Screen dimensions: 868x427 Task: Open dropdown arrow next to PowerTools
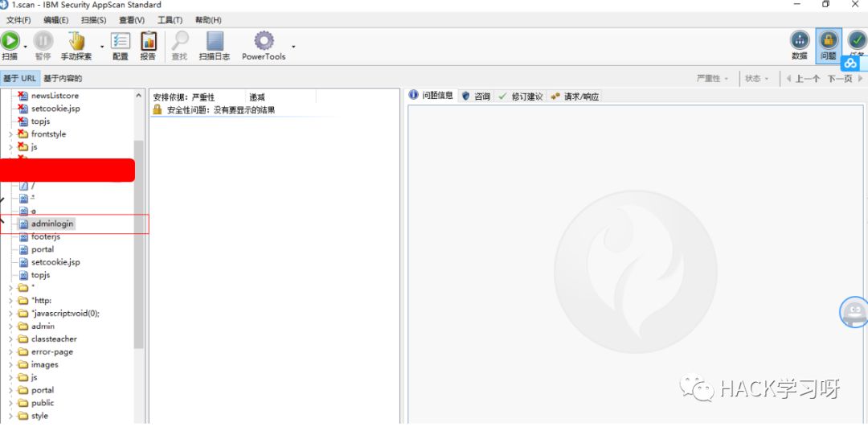point(293,47)
